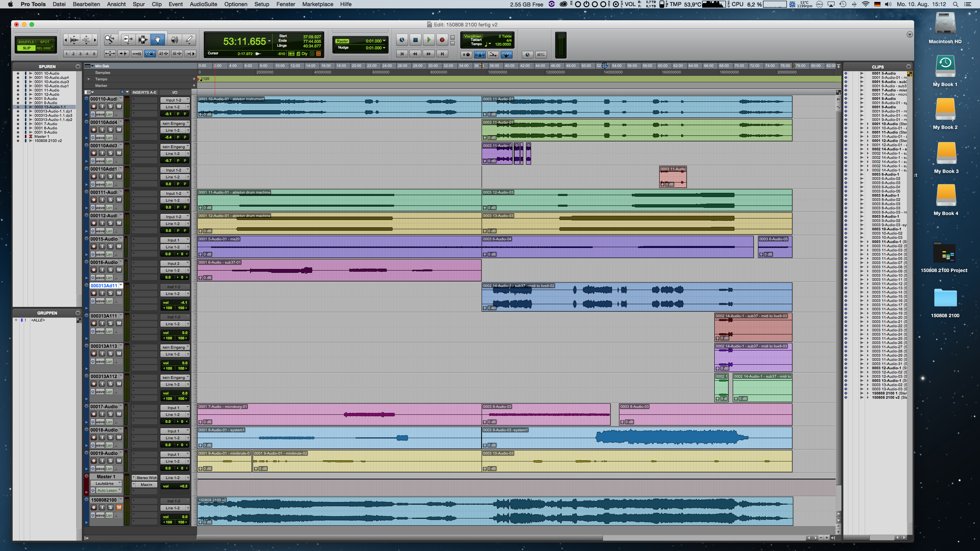Open the AudioSuite menu

[203, 4]
